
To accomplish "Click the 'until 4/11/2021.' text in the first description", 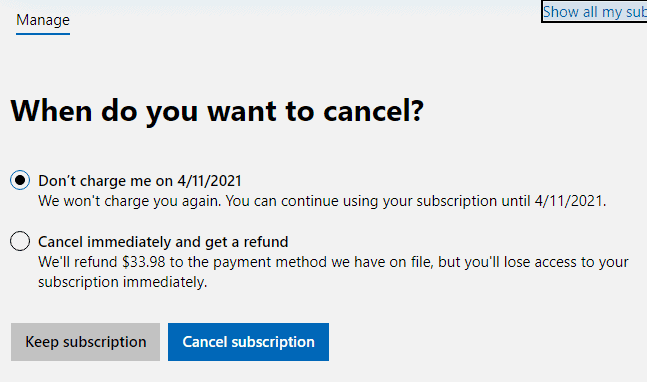I will [554, 201].
